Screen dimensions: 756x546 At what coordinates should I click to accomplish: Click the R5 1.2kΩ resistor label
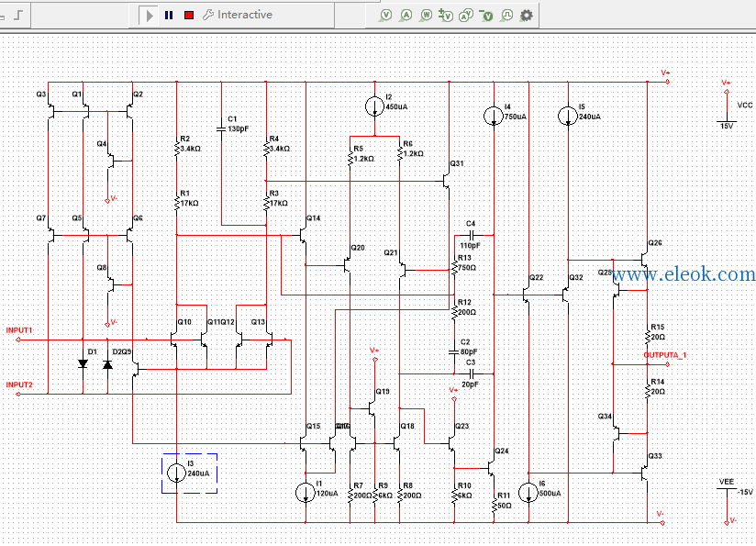363,154
